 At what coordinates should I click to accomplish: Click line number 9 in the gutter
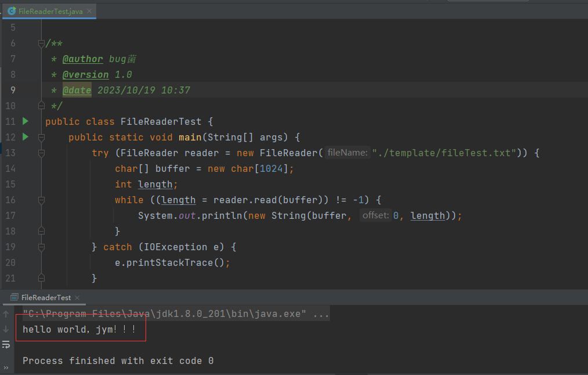[x=13, y=91]
